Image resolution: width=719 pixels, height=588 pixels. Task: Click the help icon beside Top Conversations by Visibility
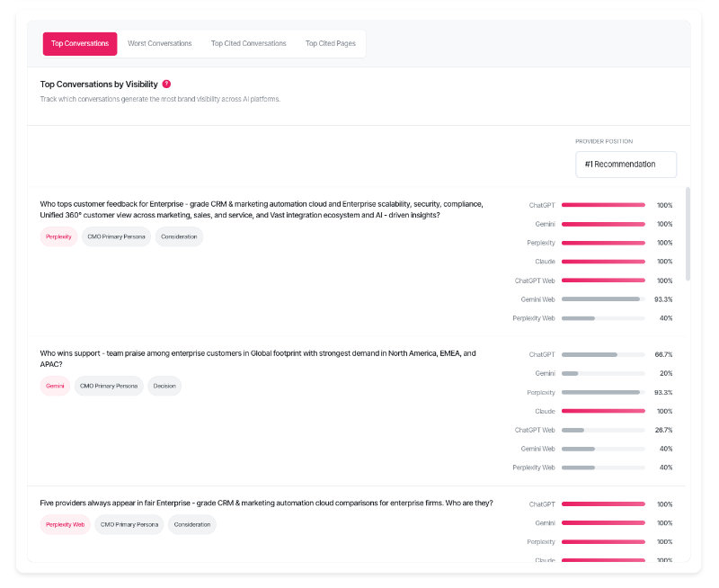(x=166, y=84)
